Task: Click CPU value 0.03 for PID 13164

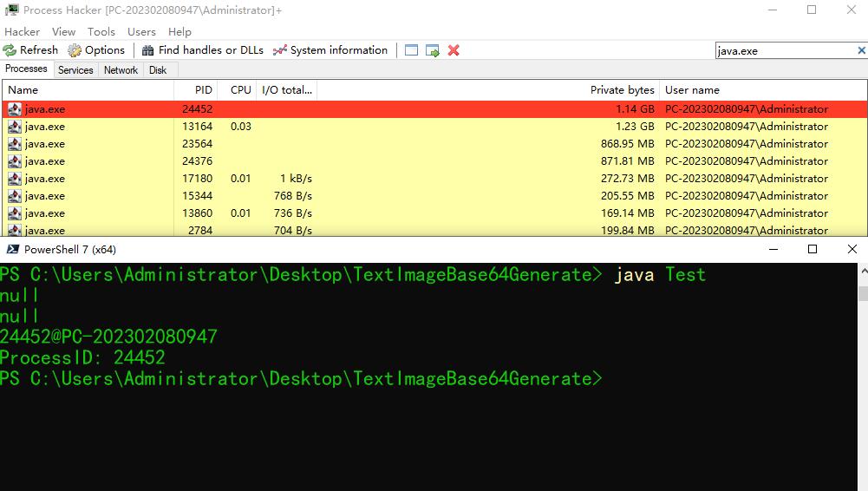Action: (x=241, y=126)
